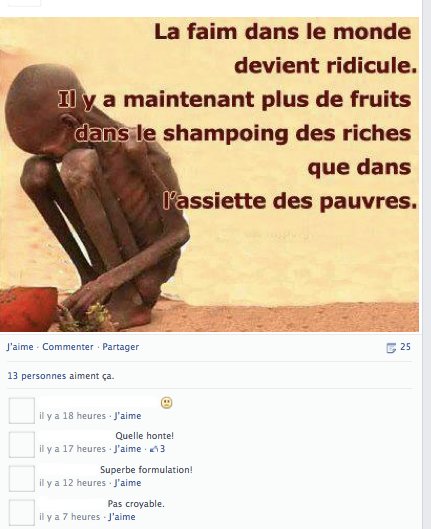This screenshot has width=431, height=529.
Task: Like the comment posted 18 hours ago
Action: pos(128,416)
